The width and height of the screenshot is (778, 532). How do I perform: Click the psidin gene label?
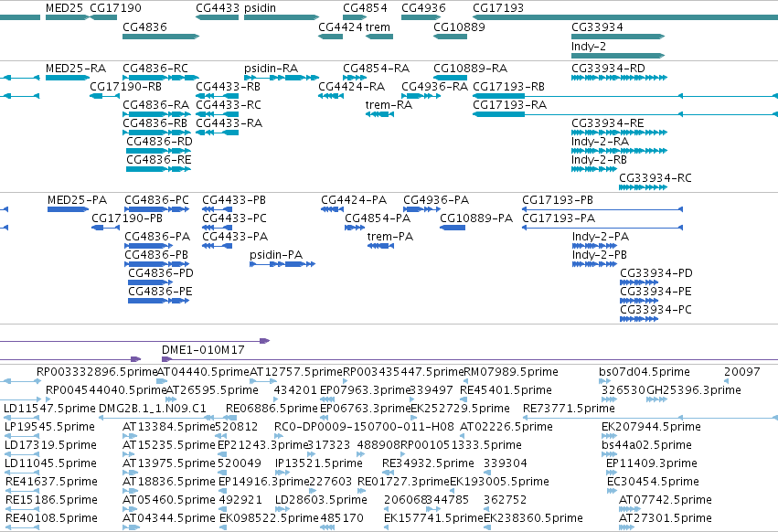[x=260, y=8]
